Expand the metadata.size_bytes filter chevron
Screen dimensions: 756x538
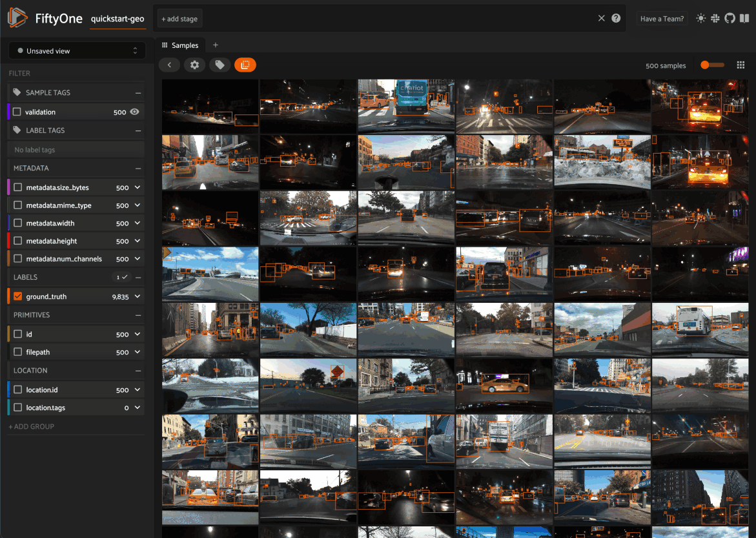click(x=138, y=187)
